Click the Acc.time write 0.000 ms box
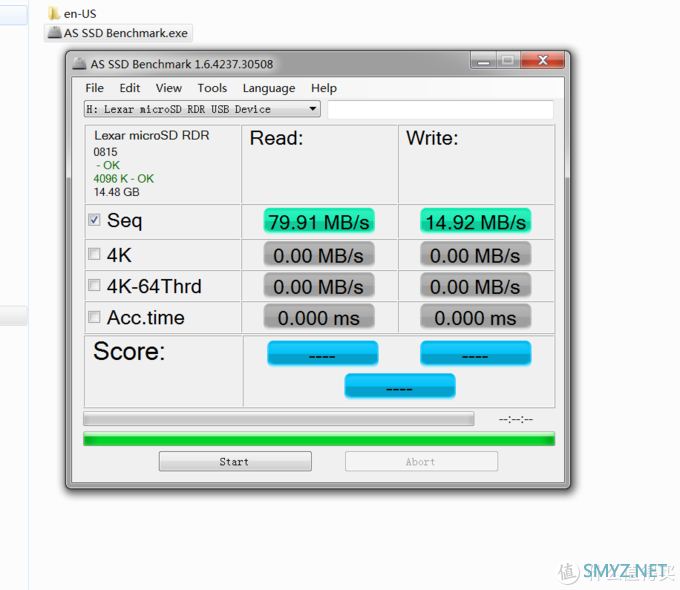The width and height of the screenshot is (680, 590). 475,317
